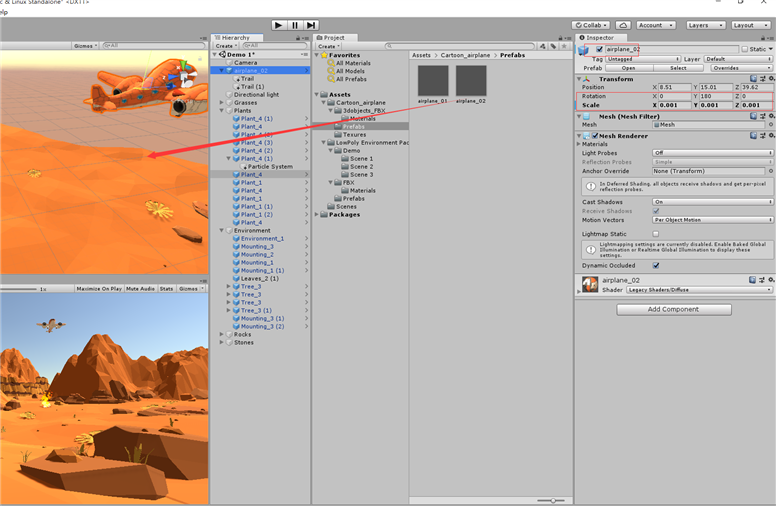Pick mesh with the object selector circle
This screenshot has width=776, height=506.
(x=771, y=125)
